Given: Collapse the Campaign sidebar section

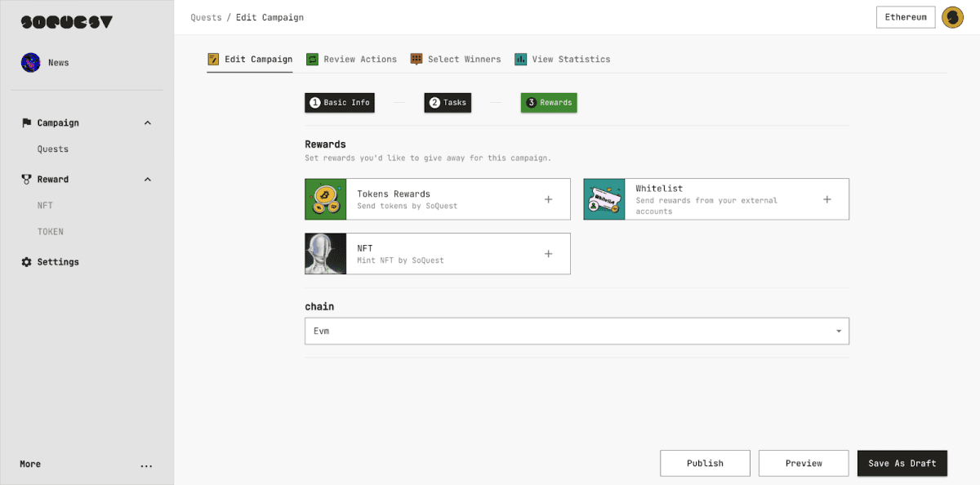Looking at the screenshot, I should coord(148,123).
